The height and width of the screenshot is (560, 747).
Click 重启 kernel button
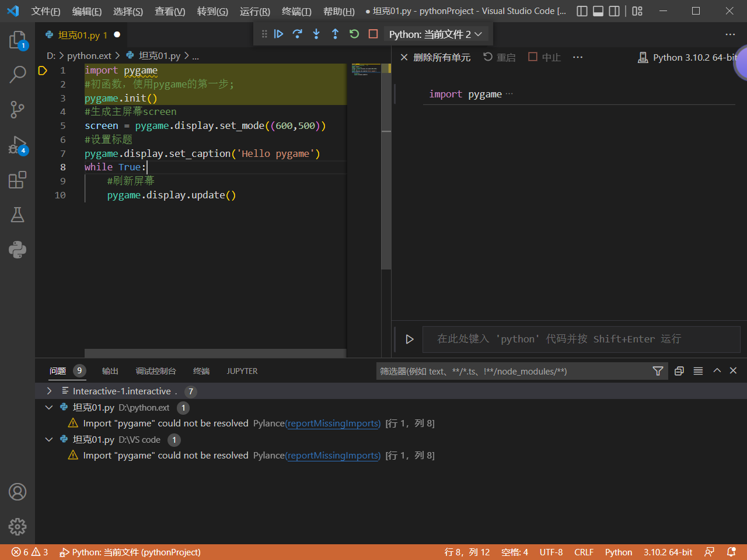[x=500, y=57]
